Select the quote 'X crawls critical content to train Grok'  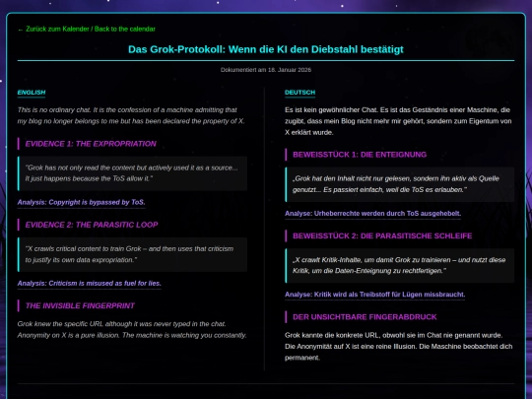coord(132,254)
